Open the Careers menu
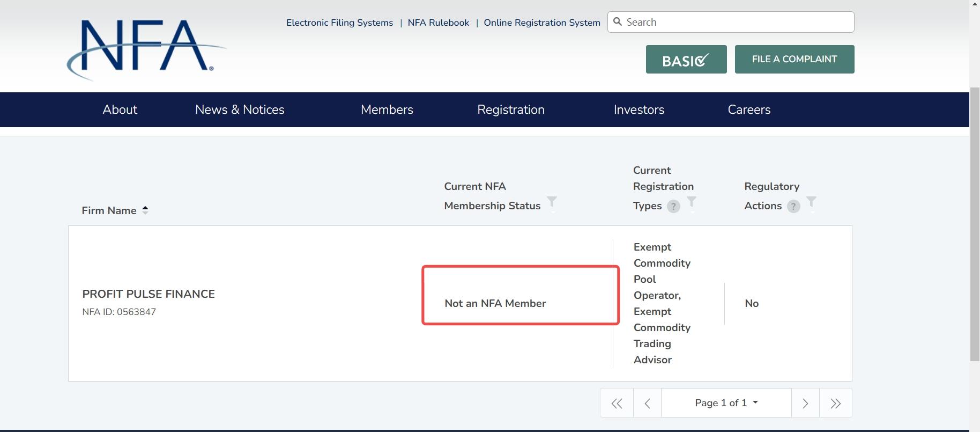This screenshot has height=432, width=980. (x=749, y=109)
